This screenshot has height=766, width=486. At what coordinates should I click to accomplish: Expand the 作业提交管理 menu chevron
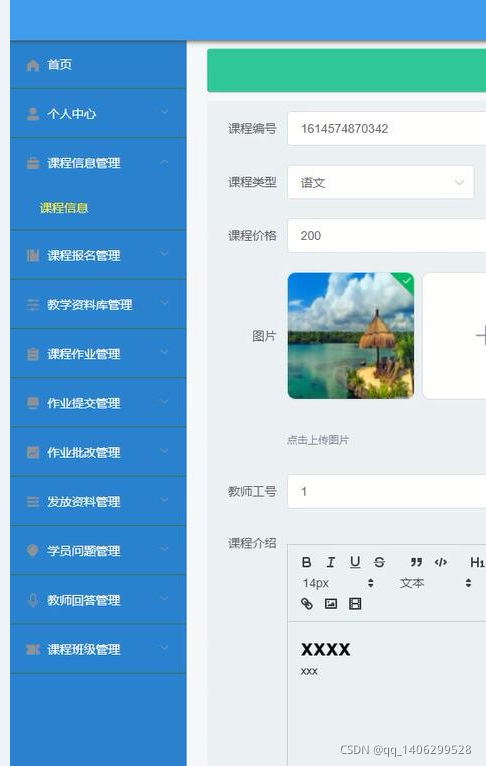point(165,401)
